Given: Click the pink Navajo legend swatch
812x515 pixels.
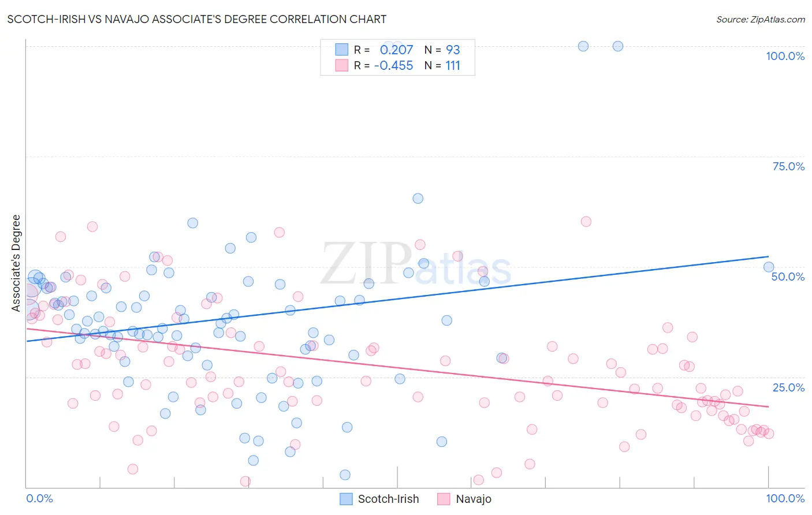Looking at the screenshot, I should (x=444, y=499).
